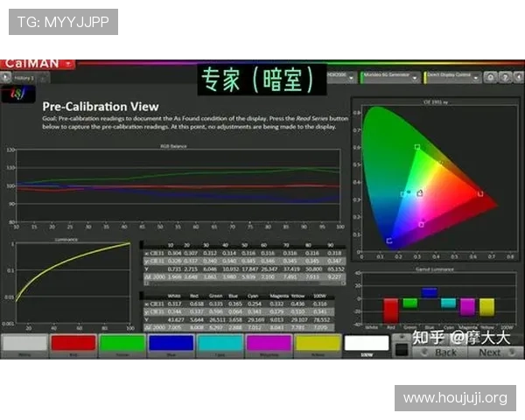This screenshot has height=420, width=525.
Task: Click the Gamut Luminance bar chart
Action: (438, 298)
